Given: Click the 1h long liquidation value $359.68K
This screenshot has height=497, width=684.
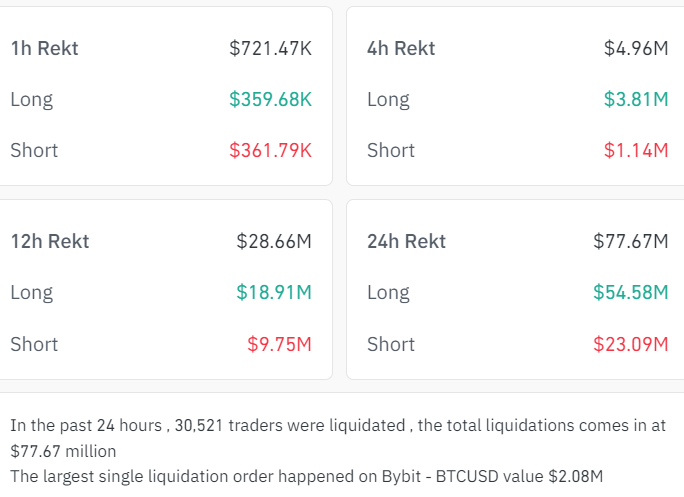Looking at the screenshot, I should pos(270,99).
